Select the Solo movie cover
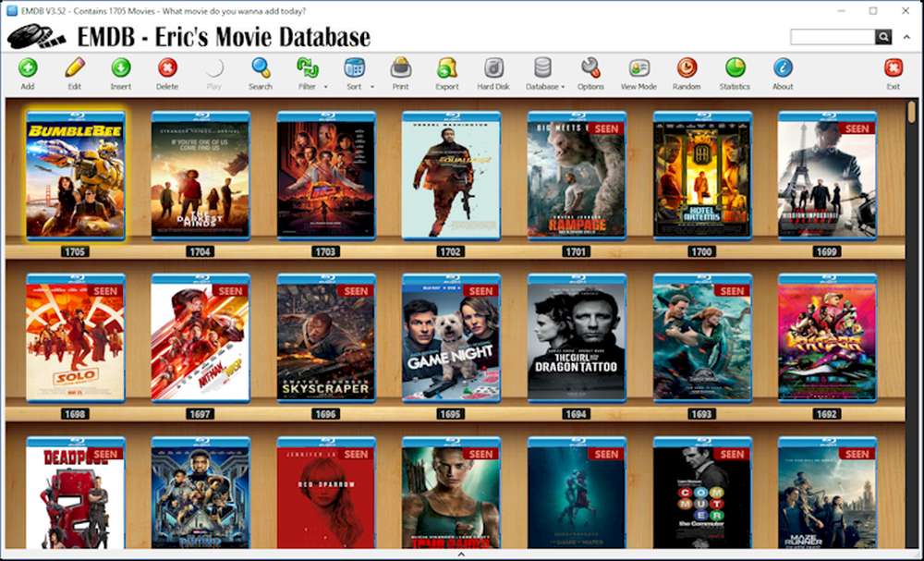The width and height of the screenshot is (924, 561). coord(76,337)
